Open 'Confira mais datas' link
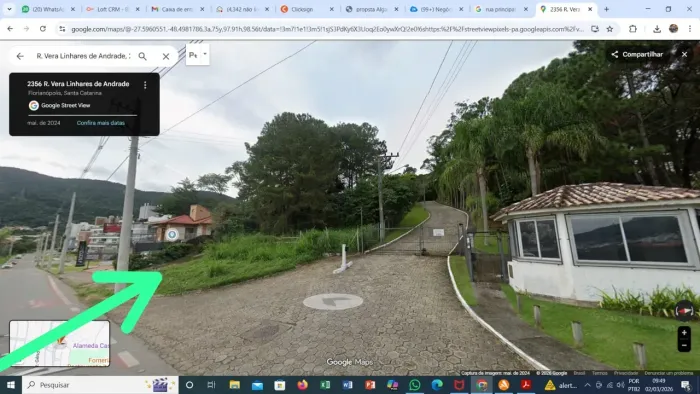The width and height of the screenshot is (700, 394). 100,123
